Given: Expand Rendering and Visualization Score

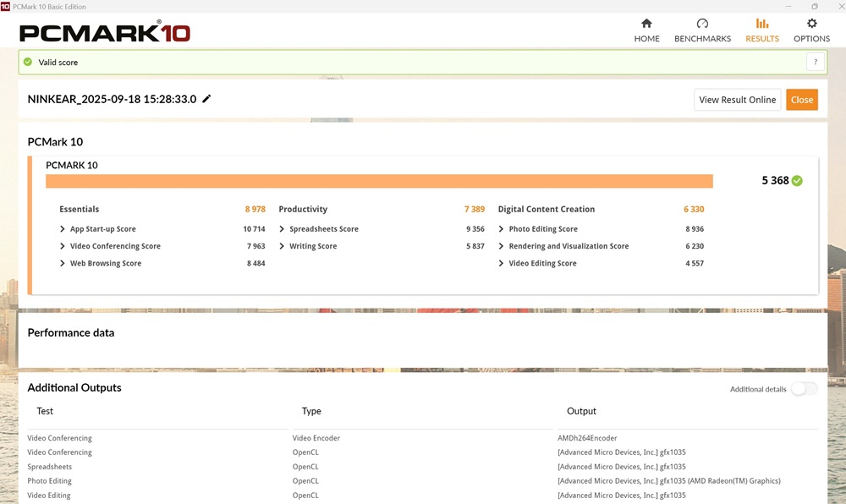Looking at the screenshot, I should [501, 246].
